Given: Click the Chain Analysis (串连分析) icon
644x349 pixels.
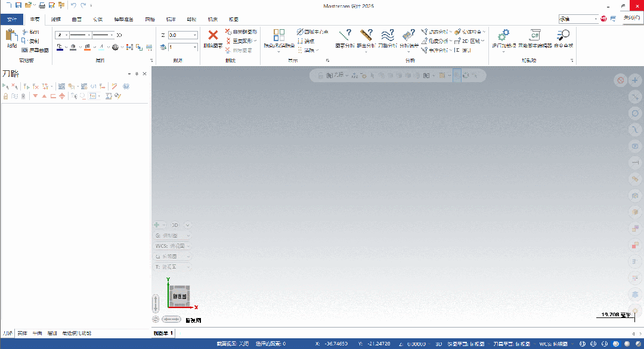Looking at the screenshot, I should (x=425, y=50).
